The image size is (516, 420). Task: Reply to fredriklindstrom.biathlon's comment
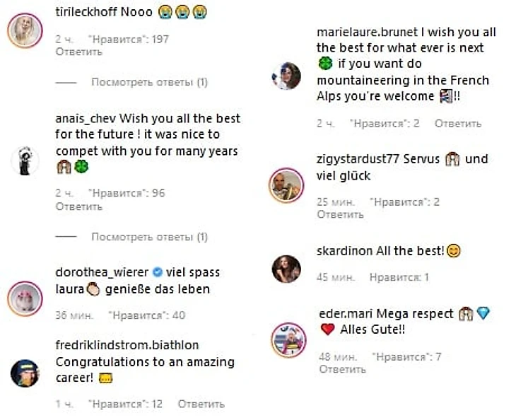[x=201, y=404]
